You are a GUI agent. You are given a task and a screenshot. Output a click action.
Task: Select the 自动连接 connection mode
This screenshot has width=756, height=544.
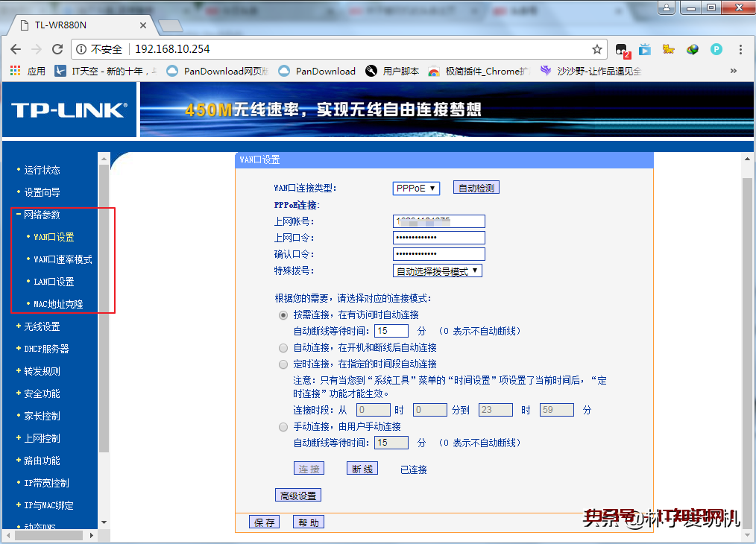click(283, 347)
